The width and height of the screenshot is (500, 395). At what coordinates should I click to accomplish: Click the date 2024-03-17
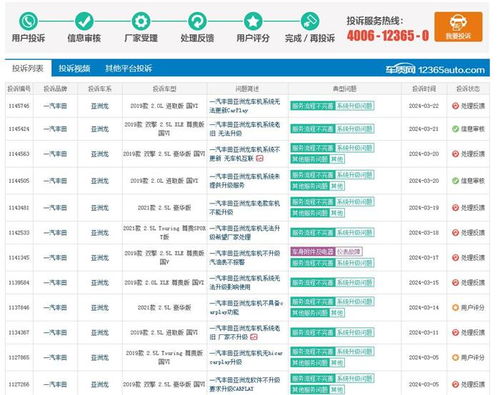point(423,258)
